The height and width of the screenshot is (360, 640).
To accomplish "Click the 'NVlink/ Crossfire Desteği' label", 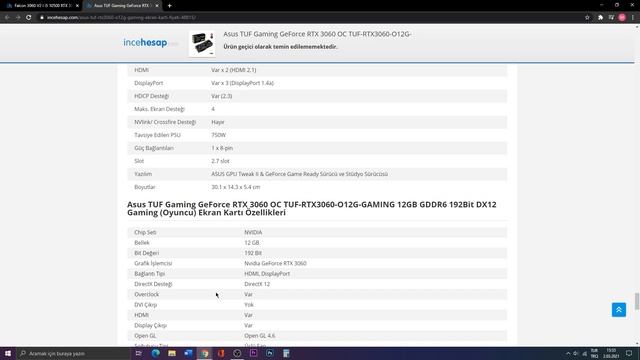I will click(x=165, y=122).
